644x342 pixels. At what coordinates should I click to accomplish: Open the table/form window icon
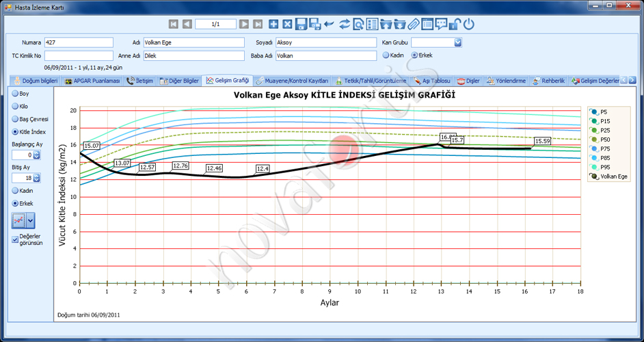point(427,24)
